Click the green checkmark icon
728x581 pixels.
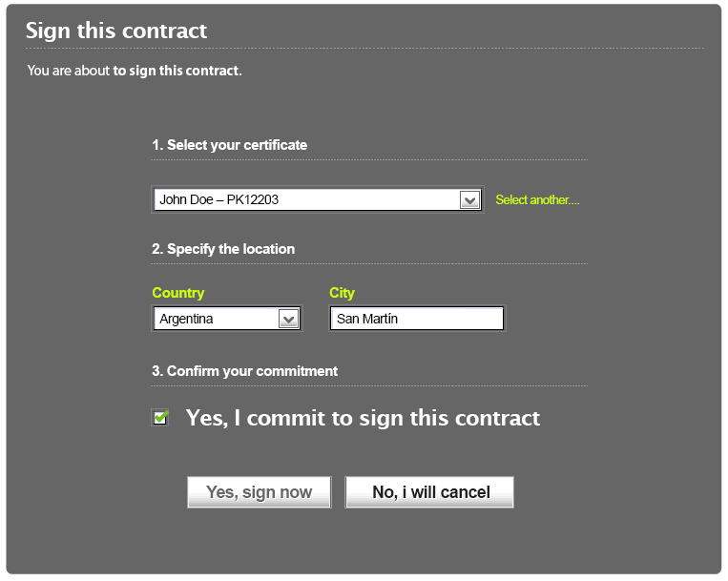tap(161, 416)
